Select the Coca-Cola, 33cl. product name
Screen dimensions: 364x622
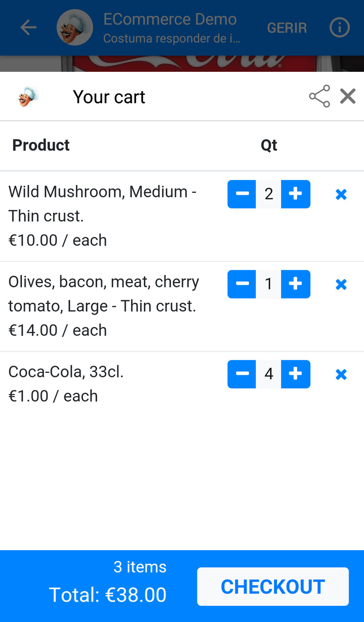pos(66,372)
